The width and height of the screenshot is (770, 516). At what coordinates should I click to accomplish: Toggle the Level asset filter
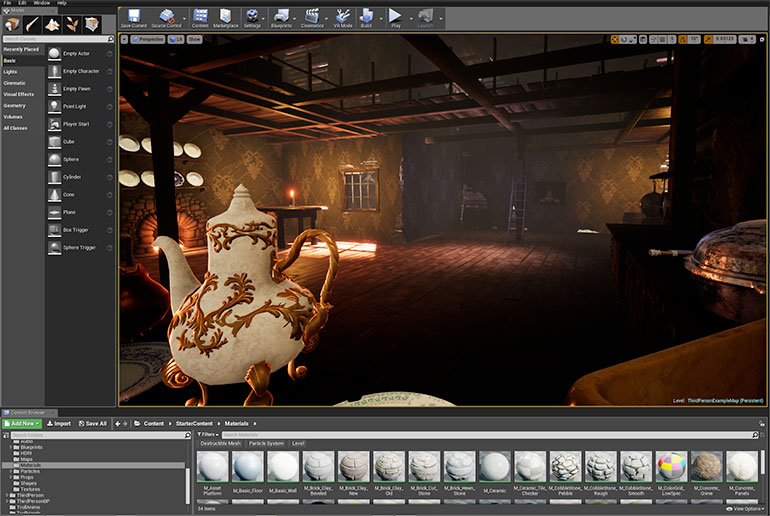[x=298, y=443]
